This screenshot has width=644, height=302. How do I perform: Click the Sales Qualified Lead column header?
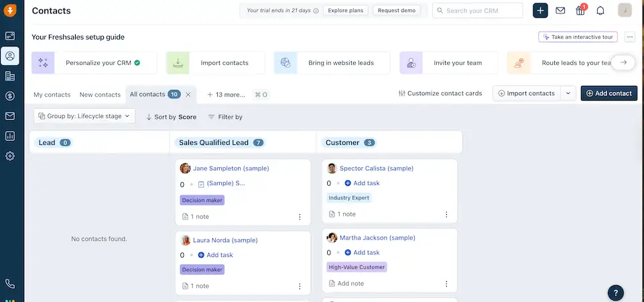pos(220,143)
